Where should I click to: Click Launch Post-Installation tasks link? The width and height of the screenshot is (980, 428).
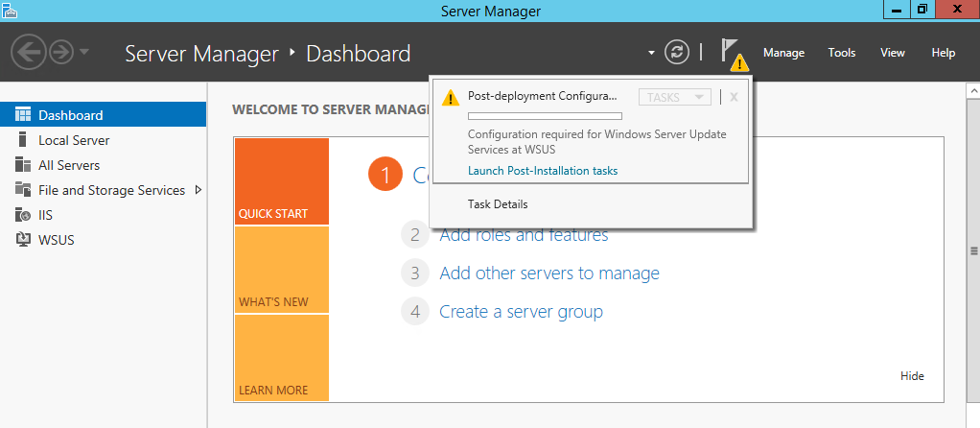(x=543, y=171)
